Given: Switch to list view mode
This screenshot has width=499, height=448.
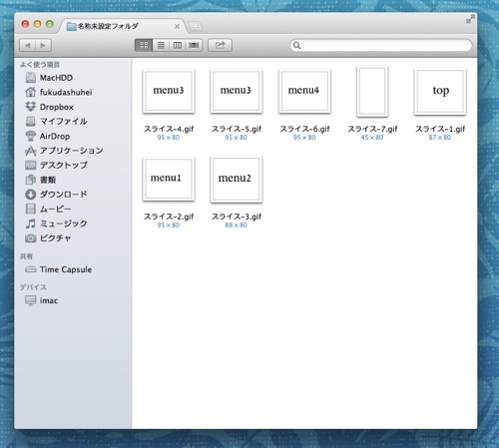Looking at the screenshot, I should click(161, 45).
